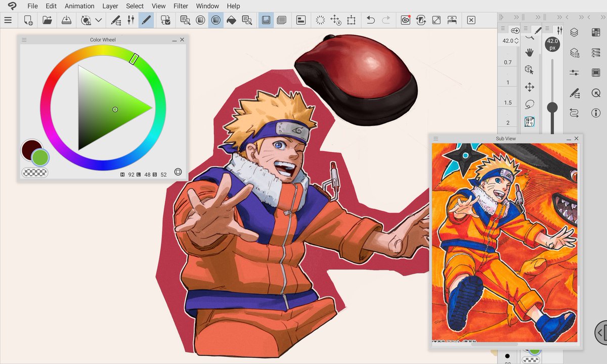Select the move with reset icon

pyautogui.click(x=335, y=20)
